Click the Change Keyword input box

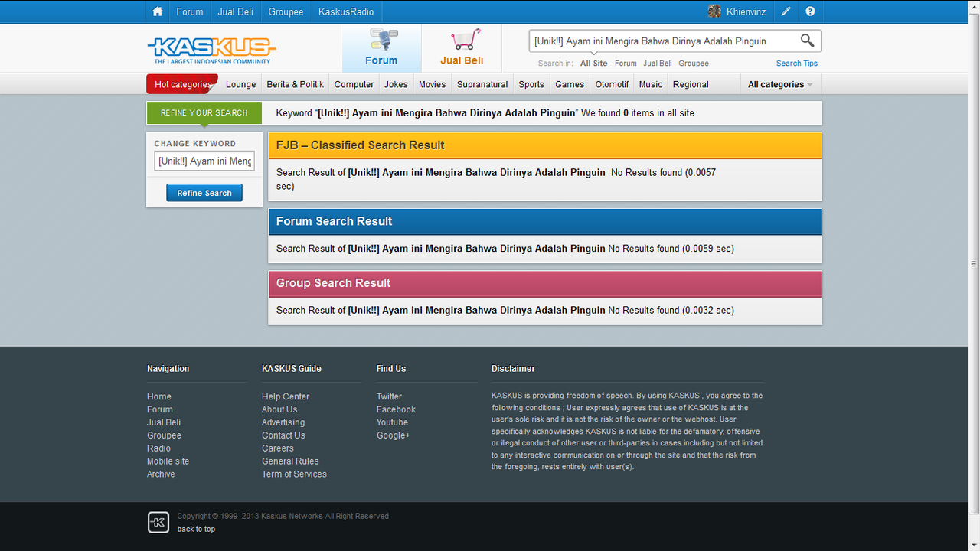pyautogui.click(x=204, y=161)
